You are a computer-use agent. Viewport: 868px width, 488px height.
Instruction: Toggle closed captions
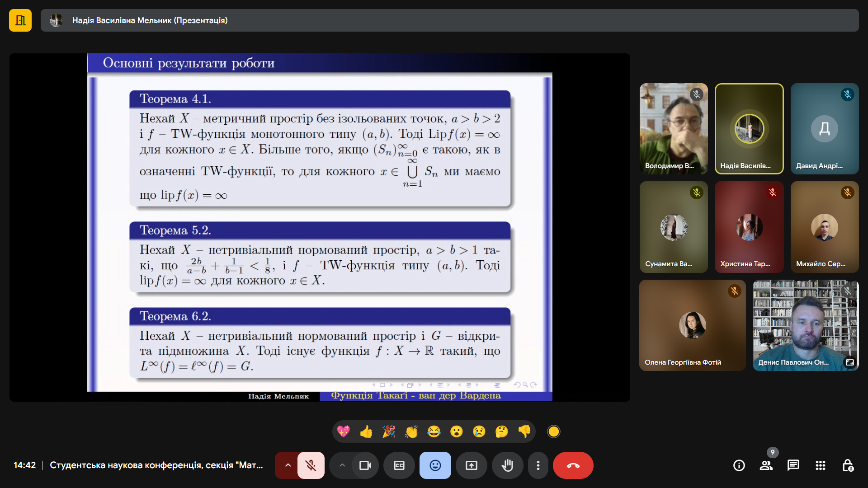(x=399, y=465)
